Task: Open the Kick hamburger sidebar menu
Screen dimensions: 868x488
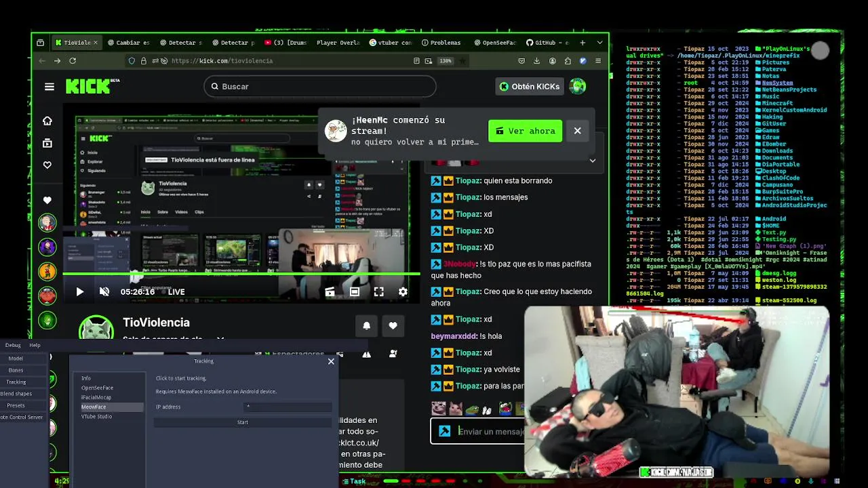Action: click(49, 86)
